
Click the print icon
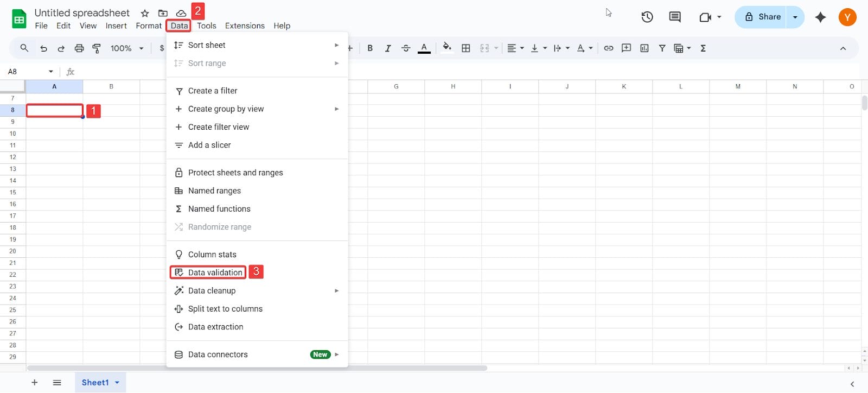[79, 48]
